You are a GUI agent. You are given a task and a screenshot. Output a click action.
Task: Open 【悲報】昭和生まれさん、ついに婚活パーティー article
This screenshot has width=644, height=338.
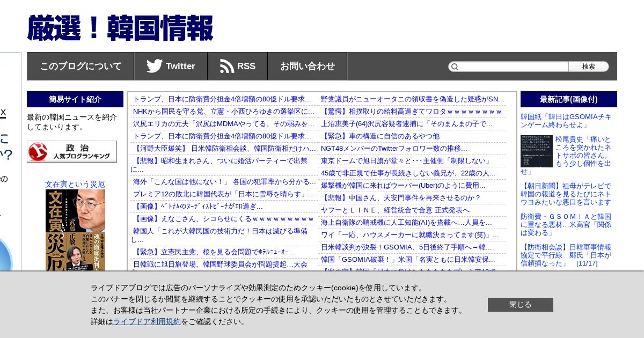(x=219, y=165)
